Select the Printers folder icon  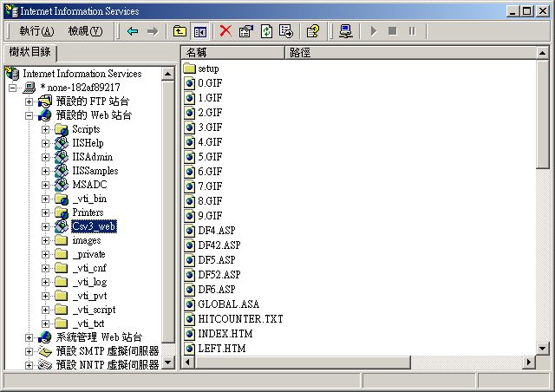62,212
